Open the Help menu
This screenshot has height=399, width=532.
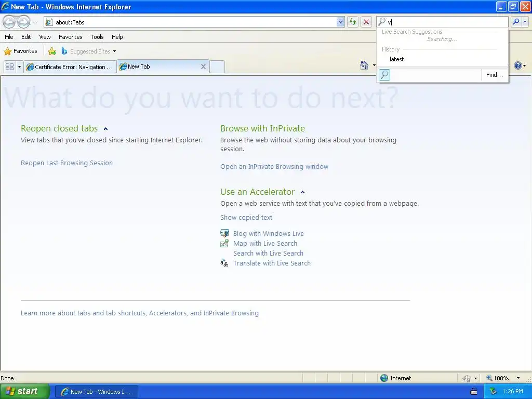(x=117, y=37)
